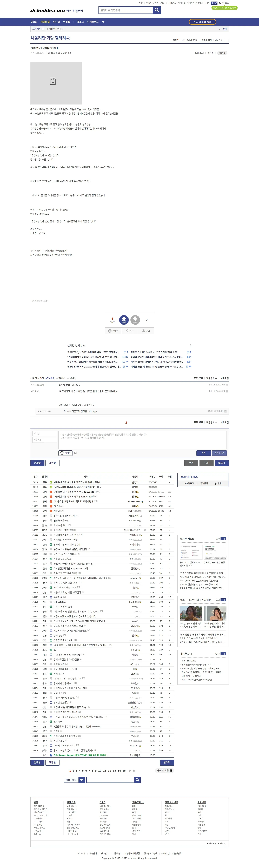
Task: Open the 미니갤 nav tab
Action: pyautogui.click(x=57, y=22)
